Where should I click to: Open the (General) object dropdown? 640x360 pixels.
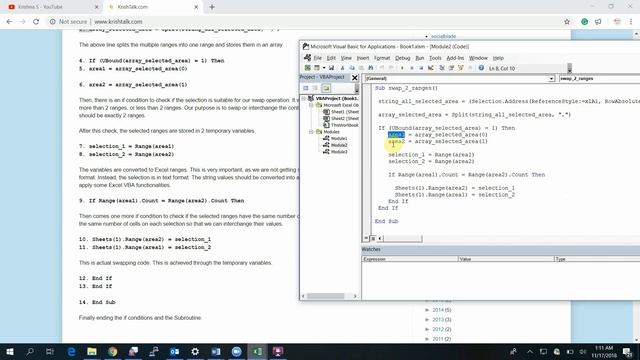551,78
